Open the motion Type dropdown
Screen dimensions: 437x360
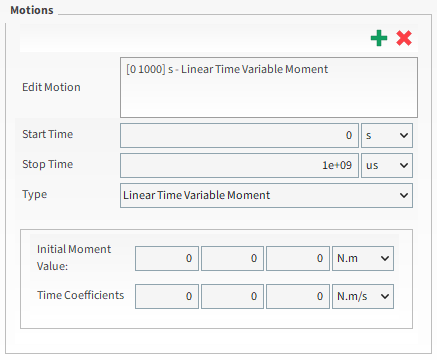pyautogui.click(x=266, y=195)
